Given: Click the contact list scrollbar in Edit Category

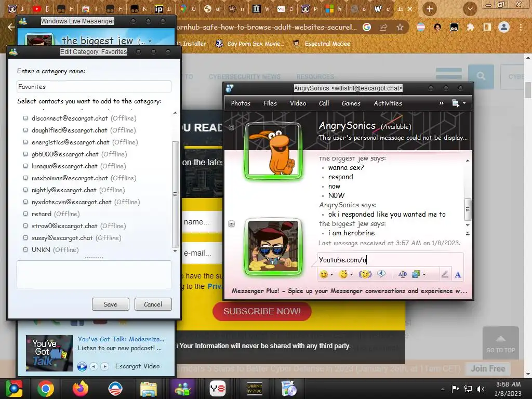Looking at the screenshot, I should 175,194.
